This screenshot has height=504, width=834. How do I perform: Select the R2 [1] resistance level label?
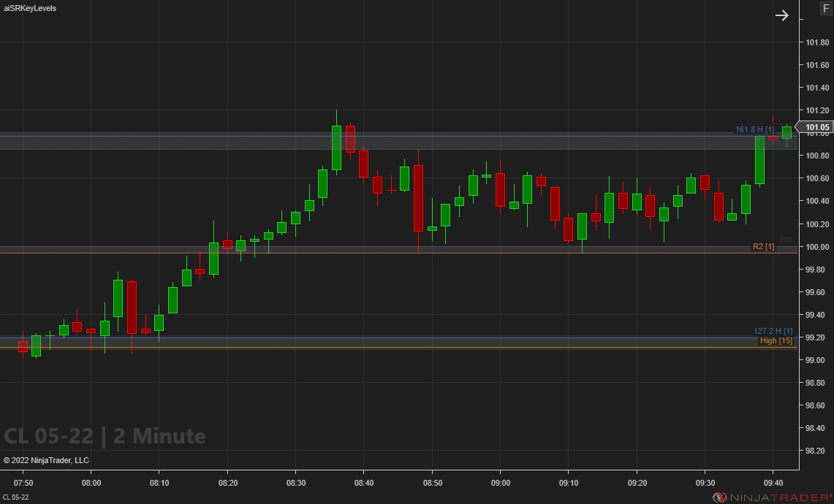[x=763, y=247]
